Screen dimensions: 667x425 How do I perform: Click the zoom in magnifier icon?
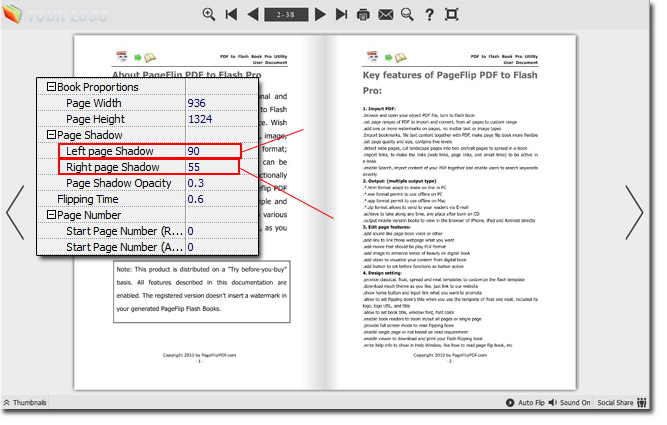click(208, 14)
